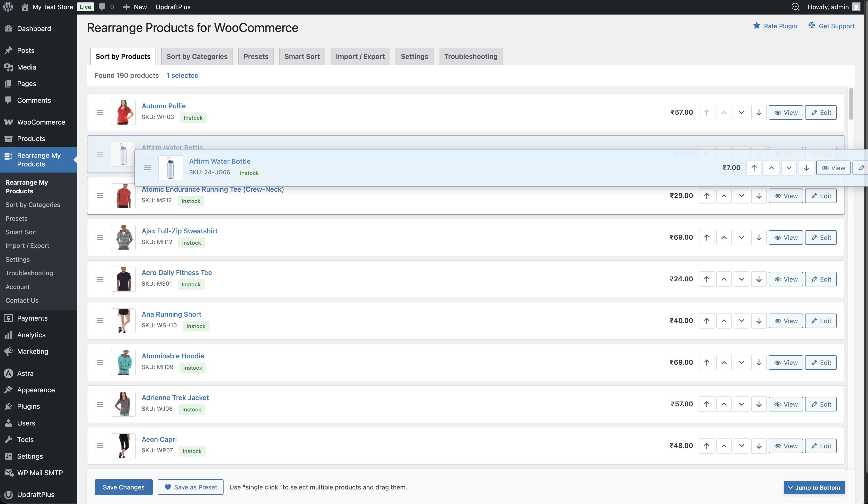The width and height of the screenshot is (868, 504).
Task: Move Aero Daily Fitness Tee up one chevron
Action: coord(724,279)
